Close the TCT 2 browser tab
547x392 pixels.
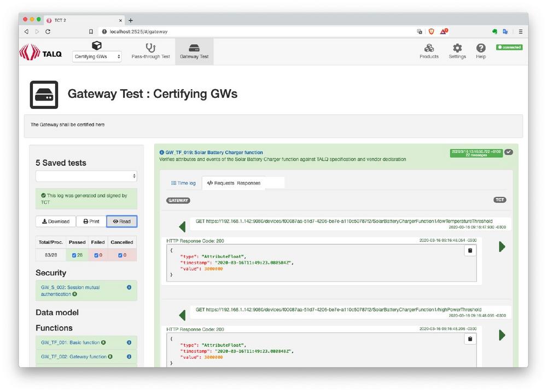point(120,20)
